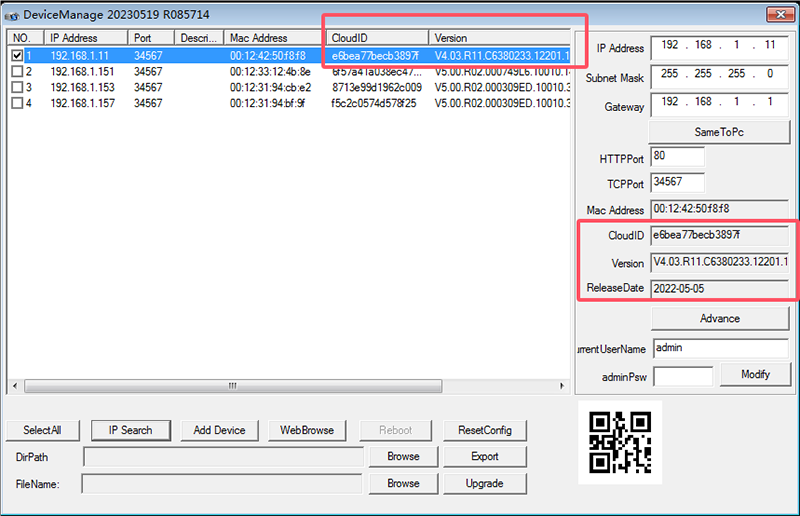Click the CloudID column header
The width and height of the screenshot is (800, 516).
(x=377, y=38)
